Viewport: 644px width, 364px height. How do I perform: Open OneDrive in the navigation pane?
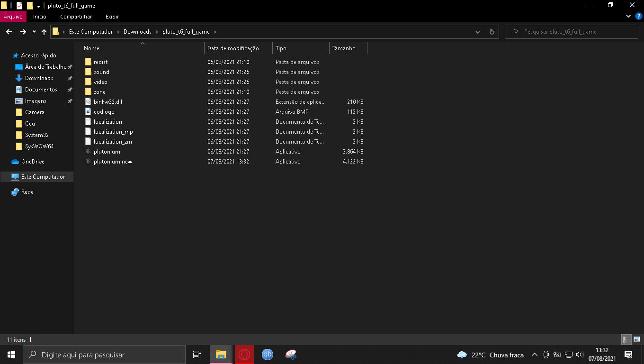click(x=33, y=162)
